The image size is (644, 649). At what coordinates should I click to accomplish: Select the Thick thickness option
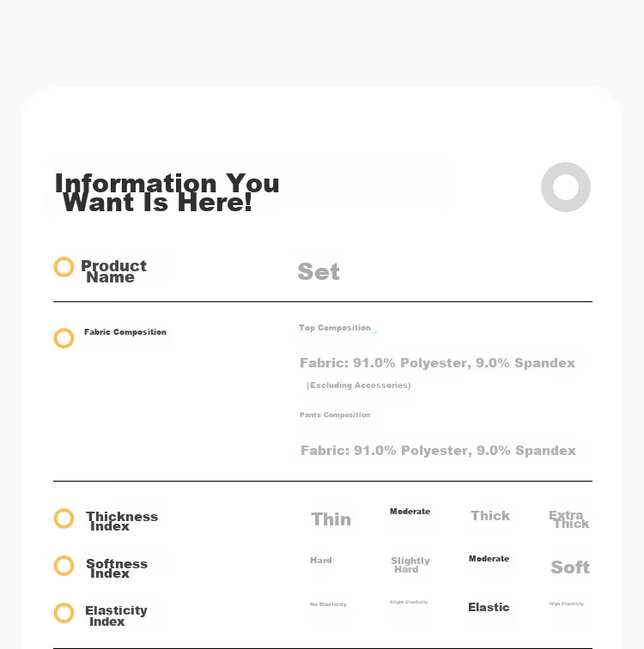tap(490, 516)
